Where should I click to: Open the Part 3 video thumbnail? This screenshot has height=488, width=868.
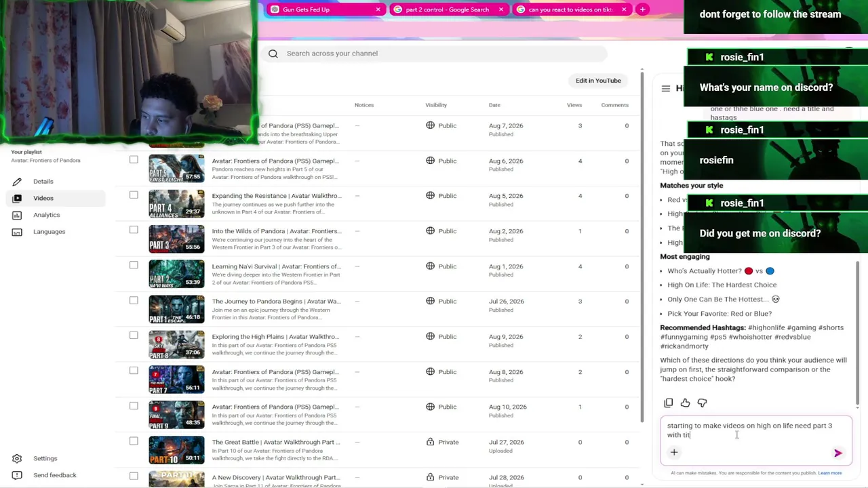tap(176, 239)
